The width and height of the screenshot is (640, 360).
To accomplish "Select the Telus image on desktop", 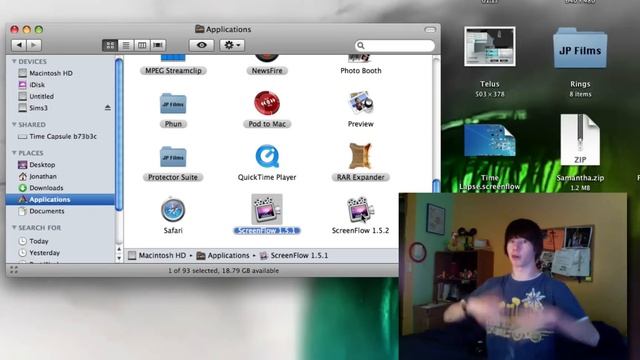I will (490, 47).
